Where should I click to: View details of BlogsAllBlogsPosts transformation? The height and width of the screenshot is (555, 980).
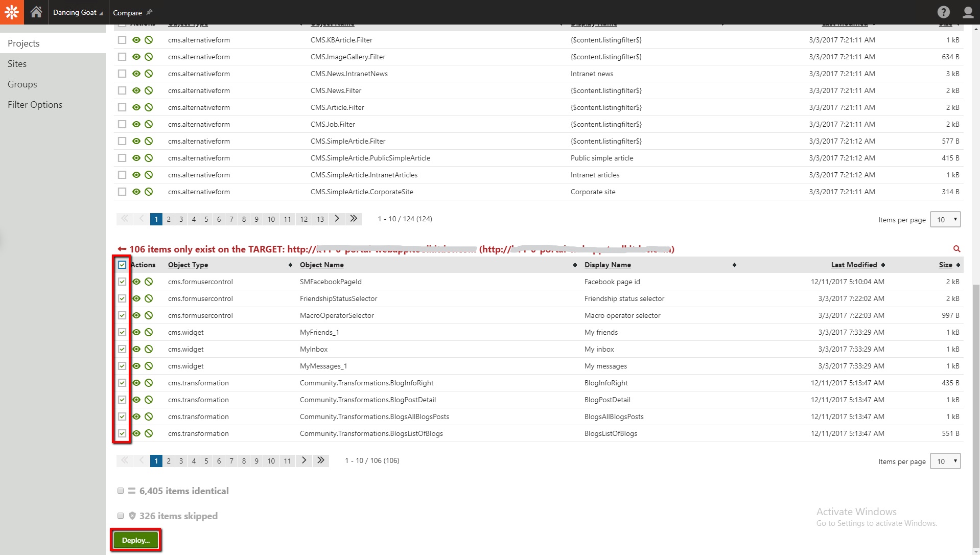pyautogui.click(x=136, y=417)
